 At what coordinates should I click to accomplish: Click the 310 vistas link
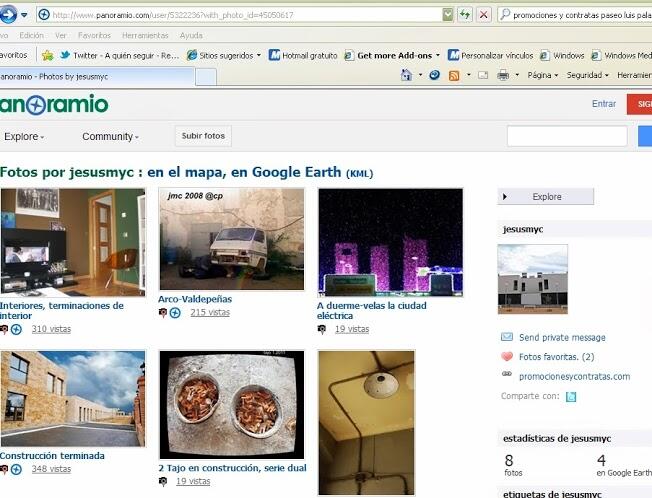[x=51, y=329]
